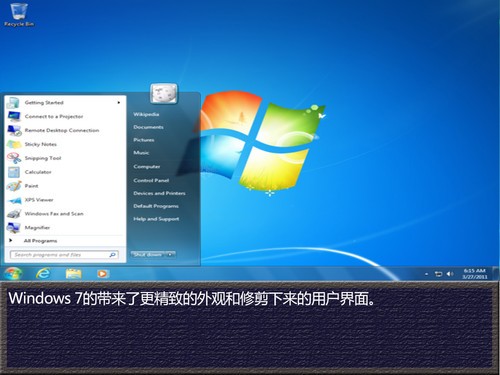Click the Sticky Notes label

coord(41,144)
